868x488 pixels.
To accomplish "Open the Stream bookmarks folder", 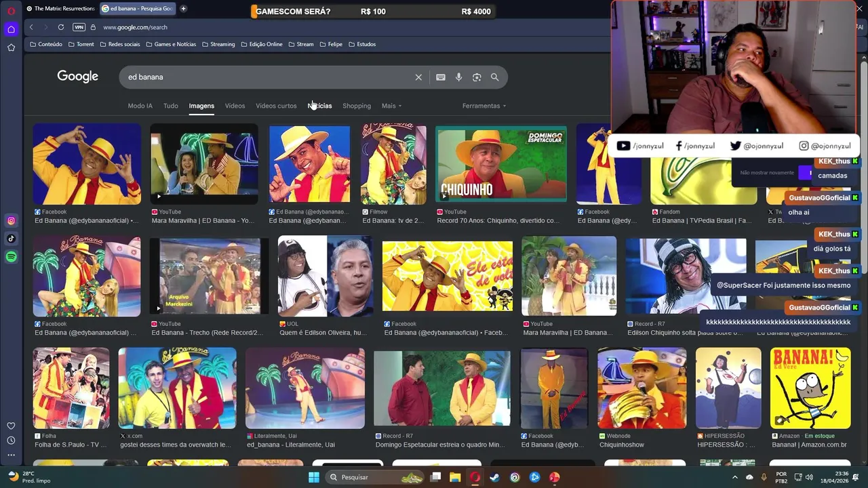I will (x=301, y=44).
